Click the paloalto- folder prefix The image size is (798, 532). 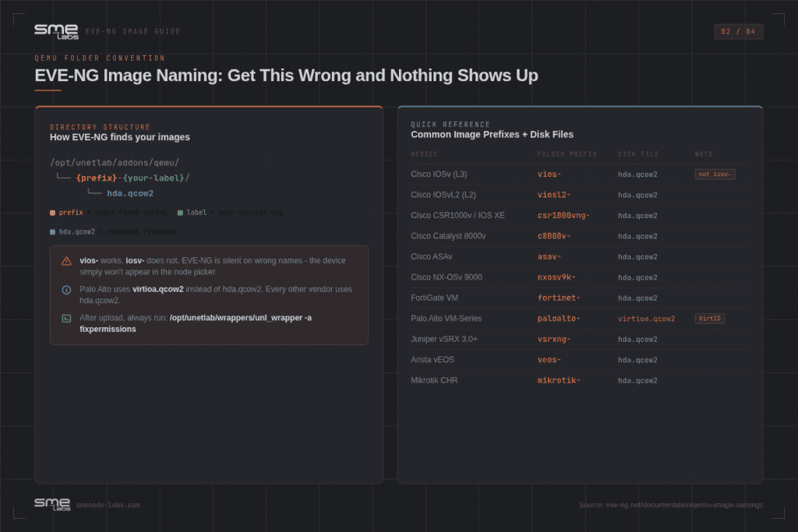point(559,319)
